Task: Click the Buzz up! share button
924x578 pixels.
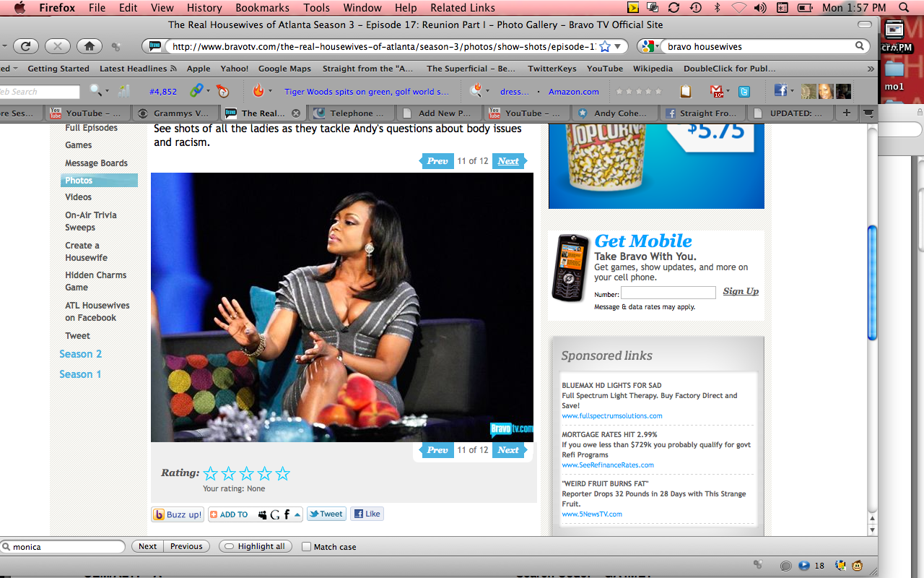Action: click(x=178, y=514)
